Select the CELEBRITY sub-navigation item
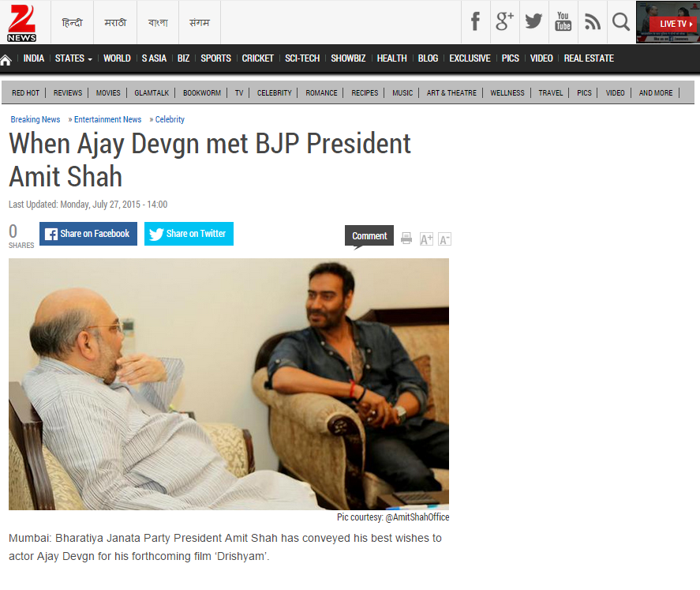 click(x=274, y=93)
